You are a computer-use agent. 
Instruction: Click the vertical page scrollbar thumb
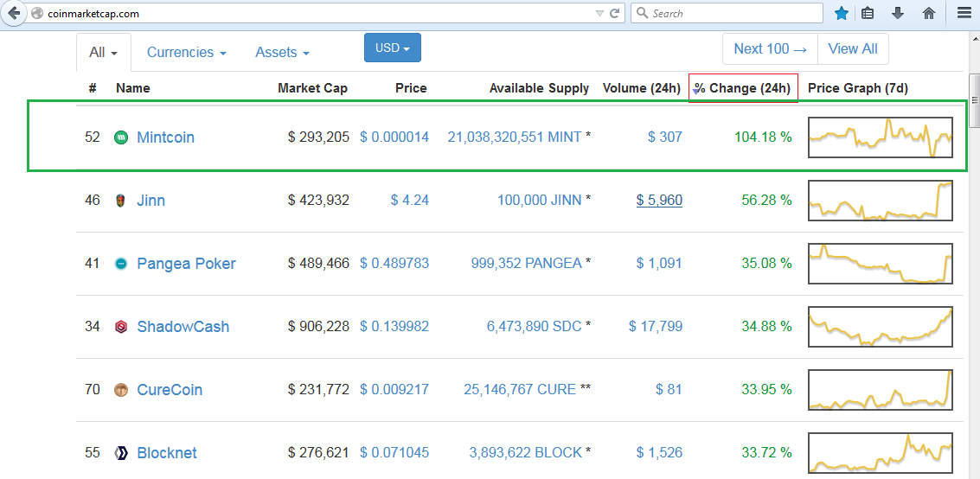tap(974, 101)
